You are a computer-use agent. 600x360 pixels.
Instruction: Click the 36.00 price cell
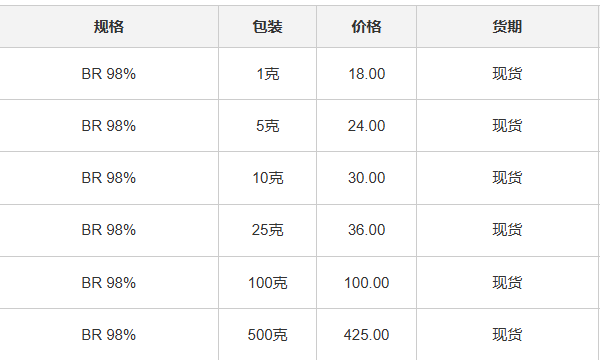coord(366,230)
